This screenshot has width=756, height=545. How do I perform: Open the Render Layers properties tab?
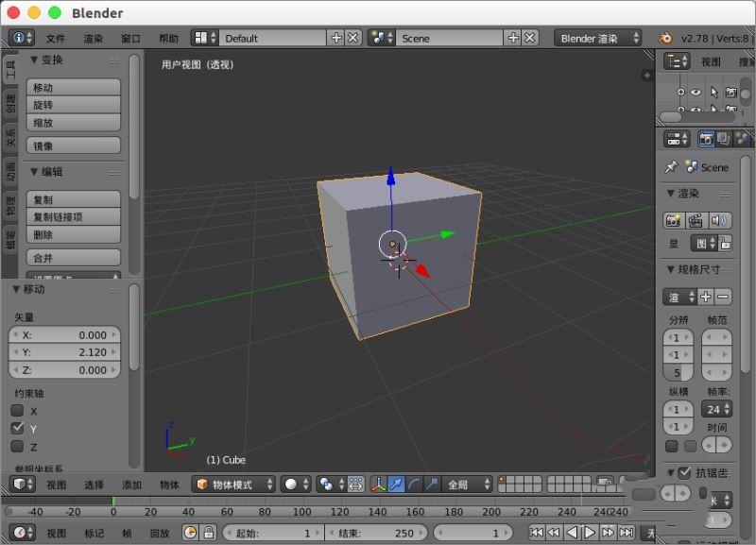click(x=723, y=138)
